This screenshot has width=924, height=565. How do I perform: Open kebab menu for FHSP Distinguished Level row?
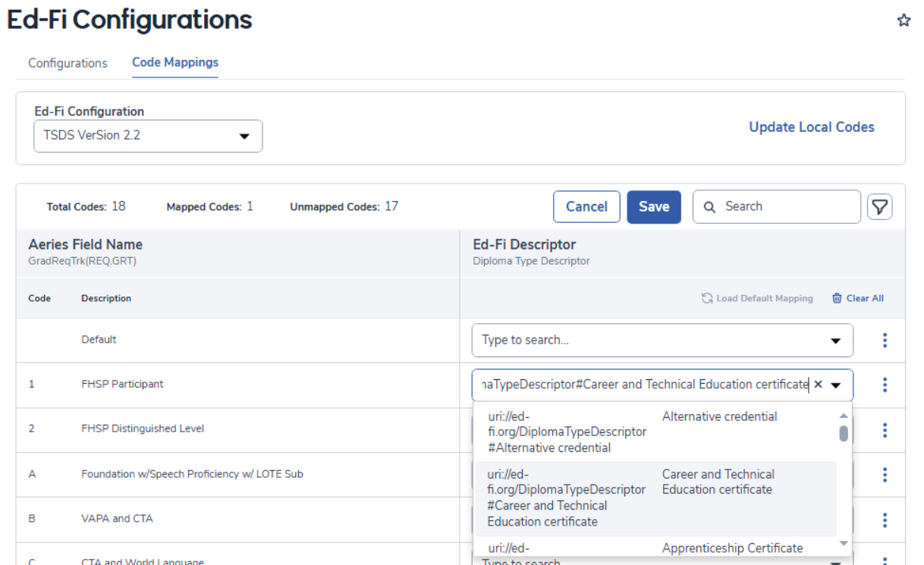tap(885, 430)
